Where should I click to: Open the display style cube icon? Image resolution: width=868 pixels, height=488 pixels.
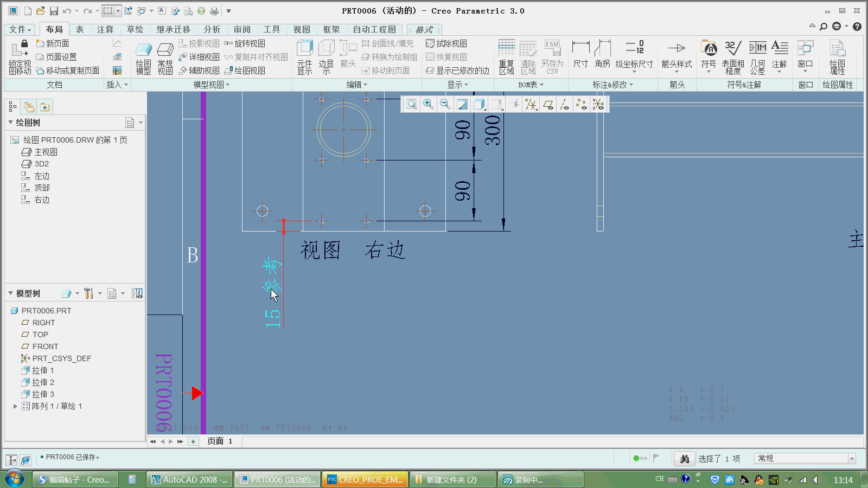coord(479,104)
